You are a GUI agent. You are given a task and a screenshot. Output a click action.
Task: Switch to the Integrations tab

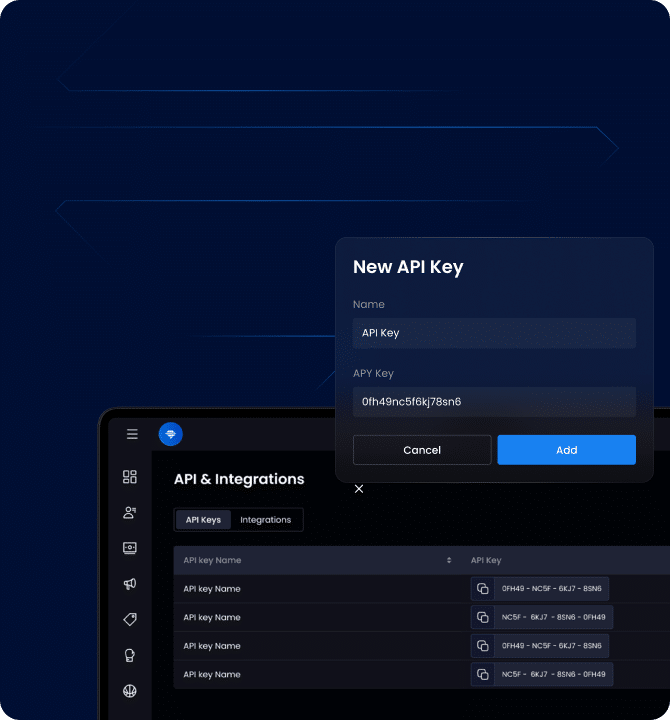(x=266, y=520)
